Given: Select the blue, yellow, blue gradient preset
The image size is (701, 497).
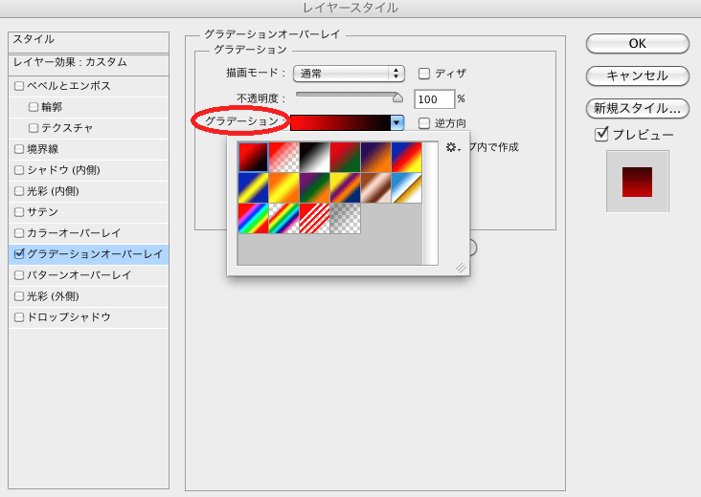Looking at the screenshot, I should coord(253,188).
